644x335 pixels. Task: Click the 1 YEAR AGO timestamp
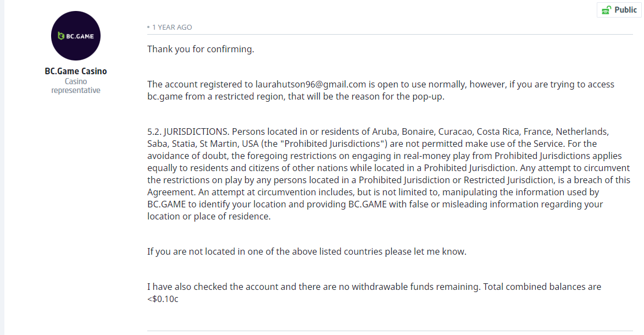(x=171, y=27)
